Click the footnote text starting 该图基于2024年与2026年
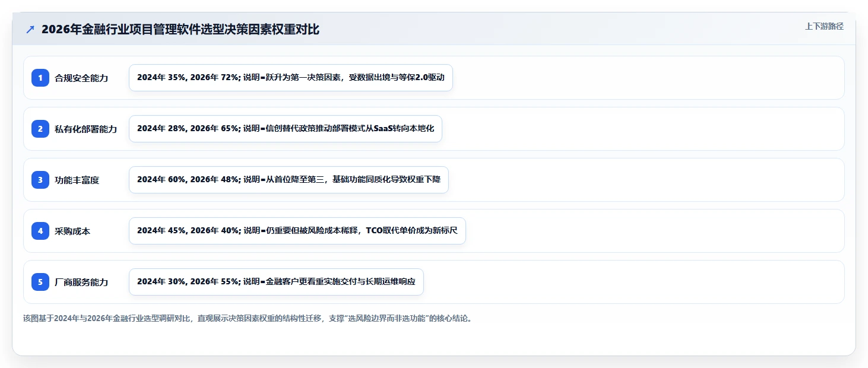 pos(248,318)
